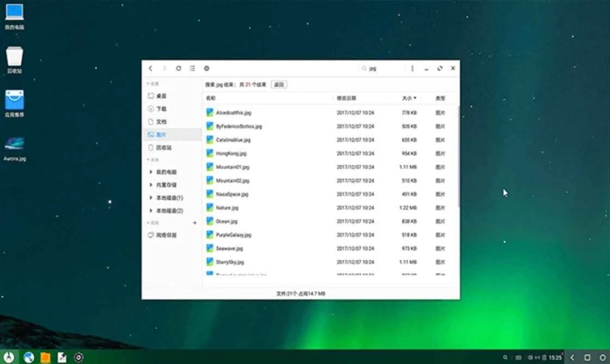
Task: Open 文档 Documents in the sidebar
Action: click(161, 122)
